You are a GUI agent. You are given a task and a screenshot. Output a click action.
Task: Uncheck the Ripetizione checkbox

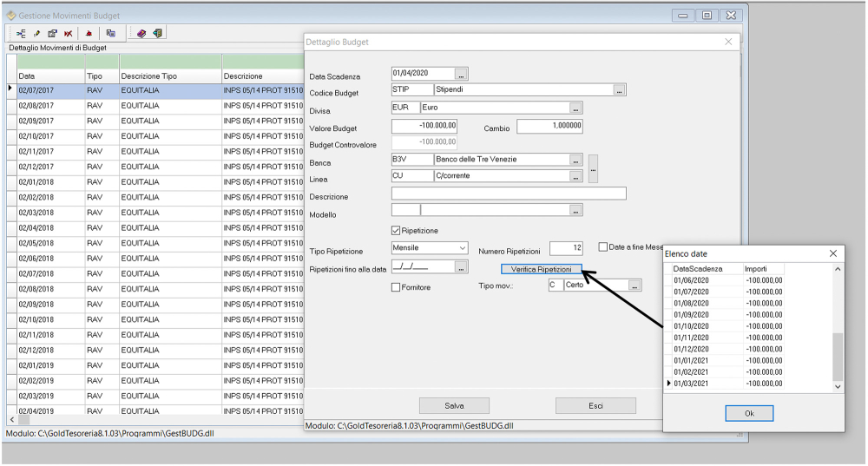(396, 231)
